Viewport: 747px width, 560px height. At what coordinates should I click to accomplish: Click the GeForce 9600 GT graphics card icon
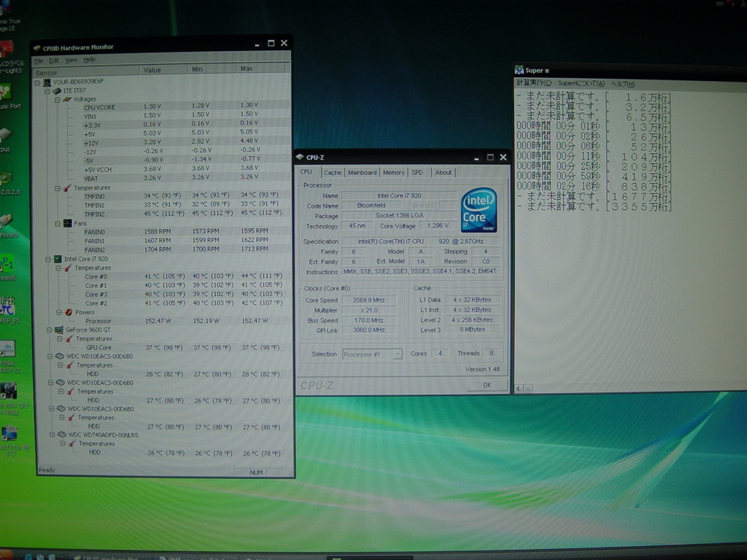coord(60,330)
